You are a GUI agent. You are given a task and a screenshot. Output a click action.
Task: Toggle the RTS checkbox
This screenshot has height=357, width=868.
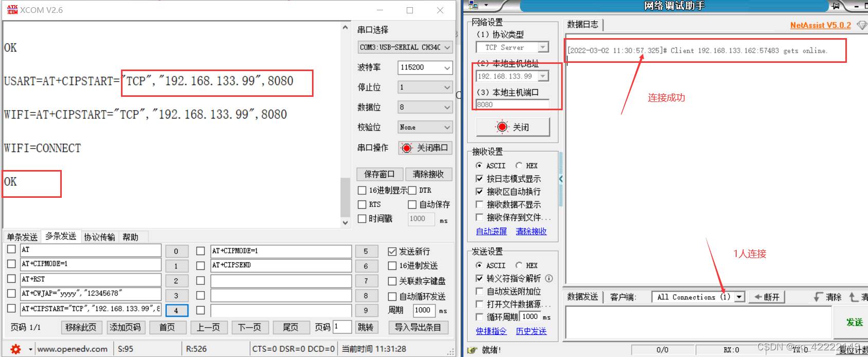[x=362, y=205]
